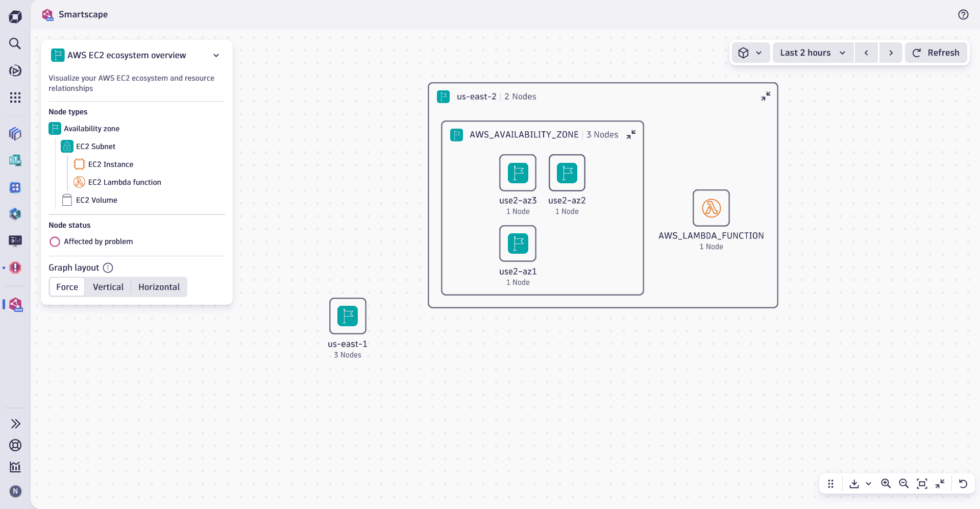The image size is (980, 509).
Task: Collapse the us-east-2 group container
Action: tap(765, 96)
